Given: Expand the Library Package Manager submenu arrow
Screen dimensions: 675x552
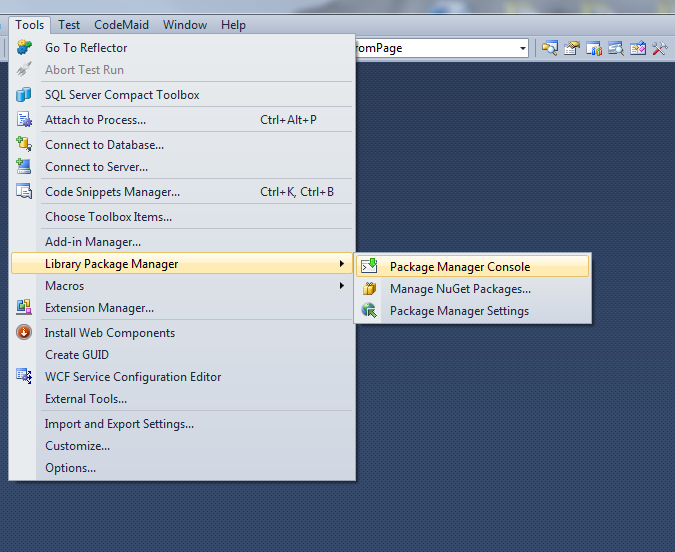Looking at the screenshot, I should 341,264.
